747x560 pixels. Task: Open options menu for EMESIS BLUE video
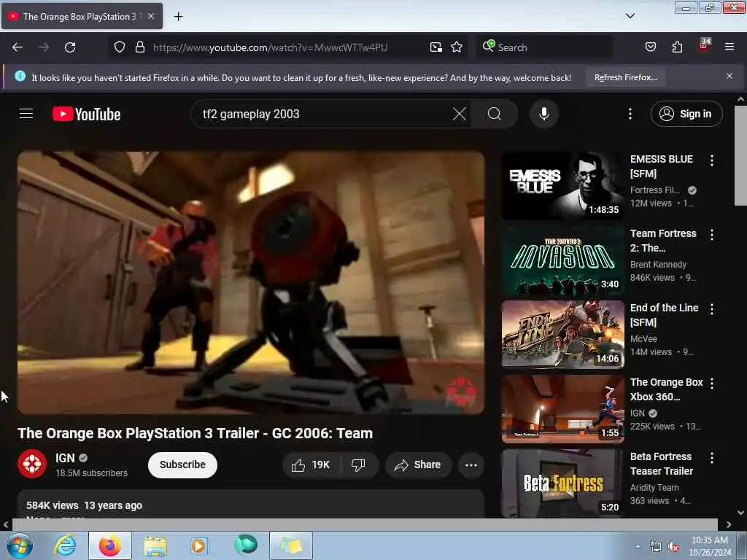point(712,160)
